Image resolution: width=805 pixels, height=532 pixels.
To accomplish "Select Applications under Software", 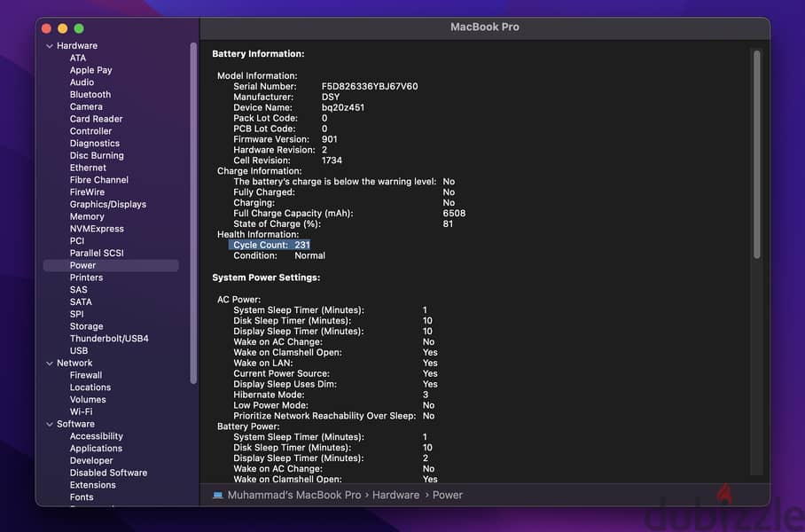I will [96, 449].
